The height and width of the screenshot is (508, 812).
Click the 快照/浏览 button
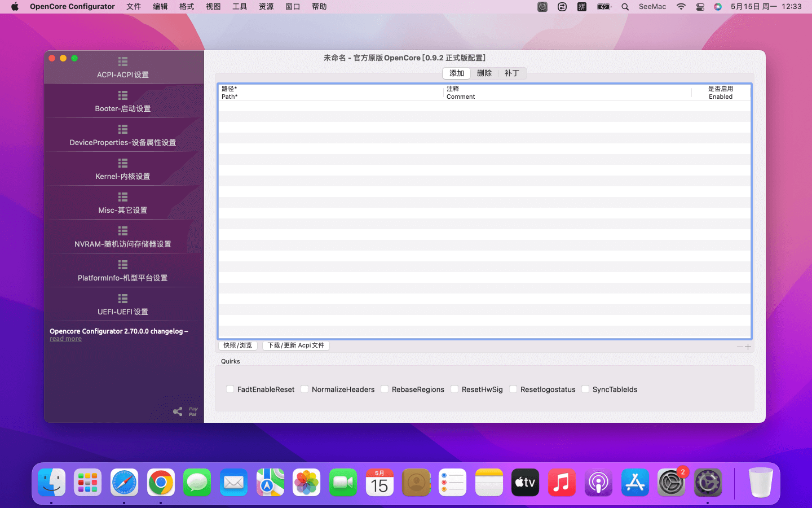coord(237,345)
